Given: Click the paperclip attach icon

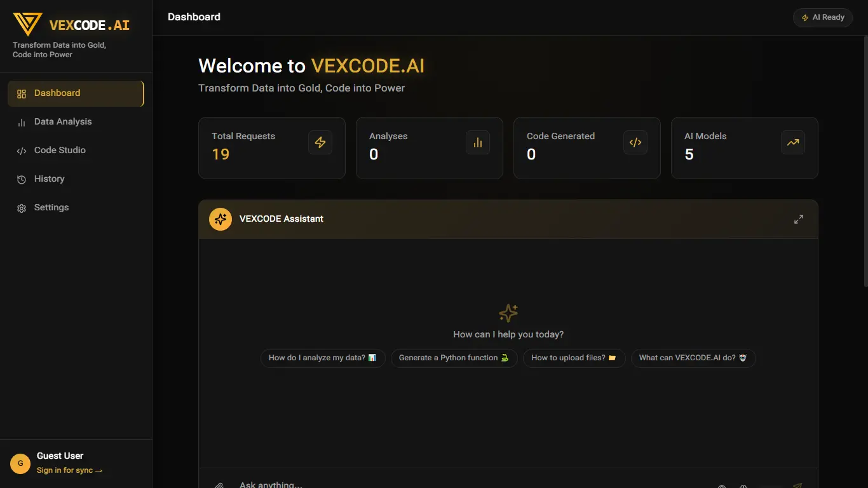Looking at the screenshot, I should [x=219, y=485].
